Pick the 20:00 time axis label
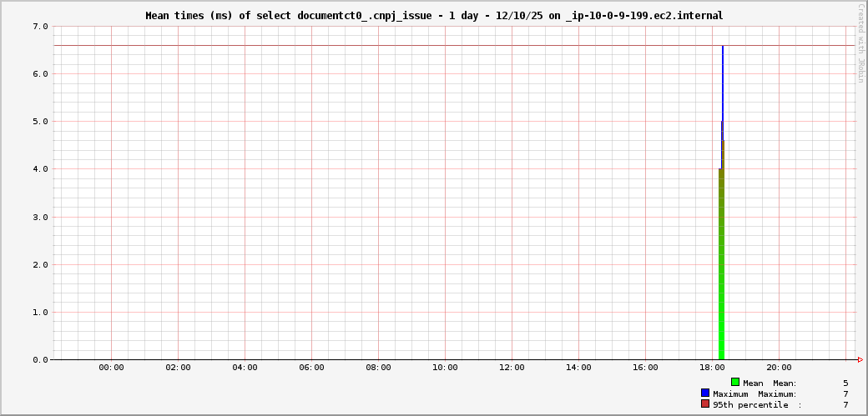 pyautogui.click(x=779, y=368)
